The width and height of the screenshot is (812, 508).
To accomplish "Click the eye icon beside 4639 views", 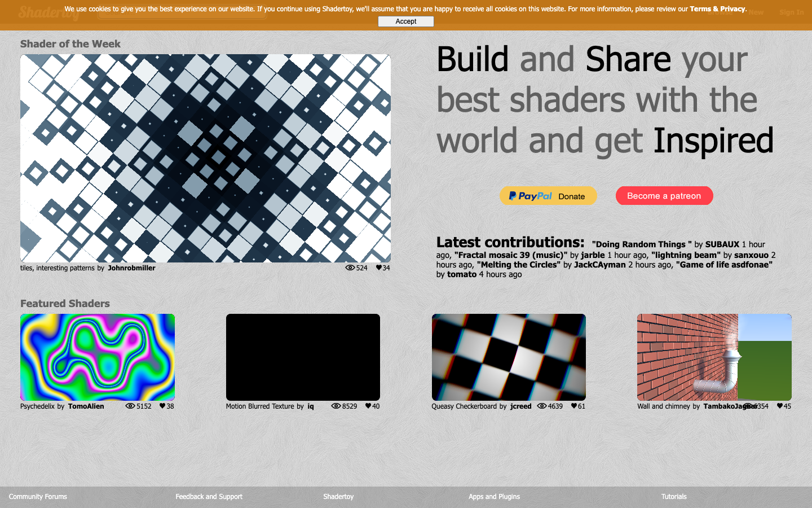I will tap(542, 406).
